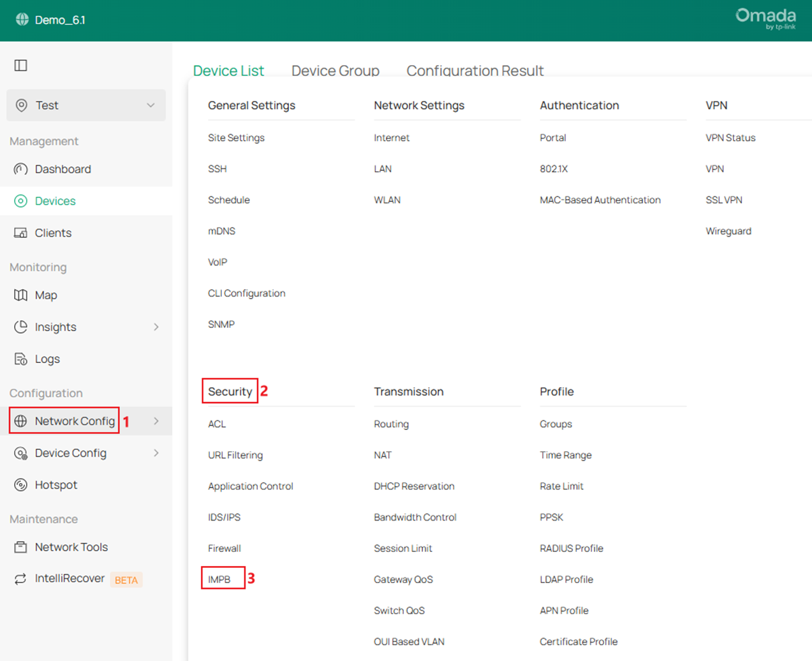Collapse the sidebar using the panel icon

20,65
